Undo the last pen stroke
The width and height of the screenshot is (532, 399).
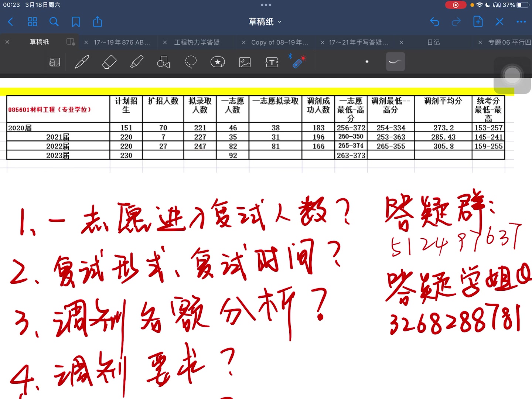click(x=434, y=22)
